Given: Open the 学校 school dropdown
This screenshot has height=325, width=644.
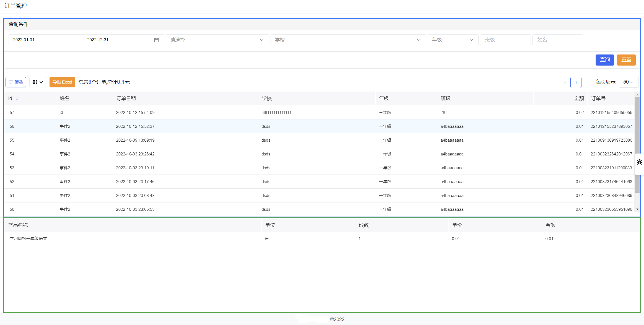Looking at the screenshot, I should tap(348, 40).
